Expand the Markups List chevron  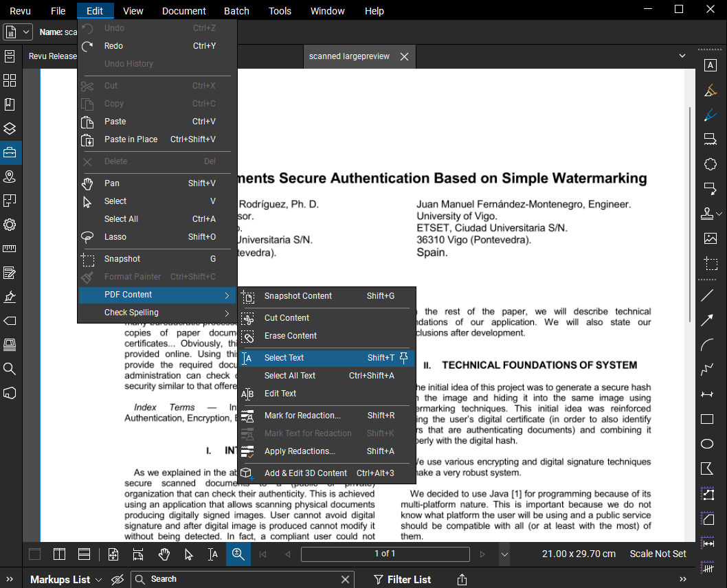click(x=98, y=579)
